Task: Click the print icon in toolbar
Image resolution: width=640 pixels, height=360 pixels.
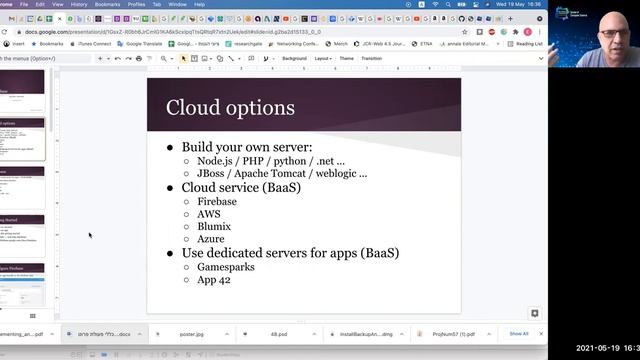Action: point(139,59)
